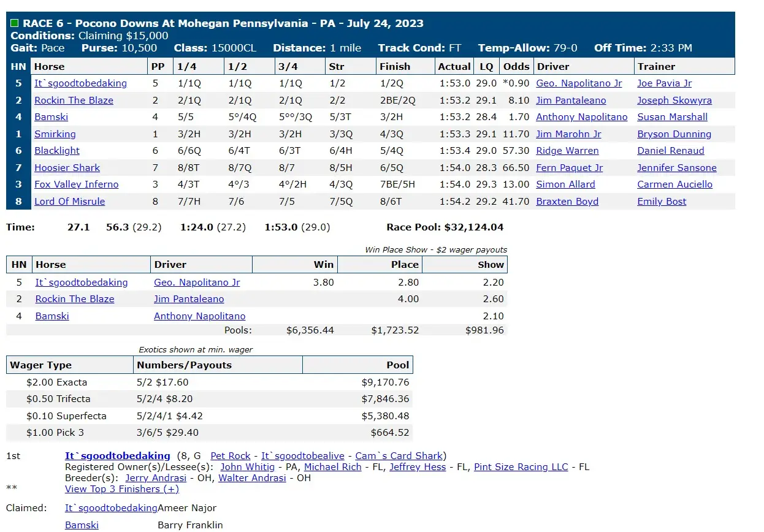Open It`sgoodtobedaking in the race results table
Screen dimensions: 764x532
[81, 83]
